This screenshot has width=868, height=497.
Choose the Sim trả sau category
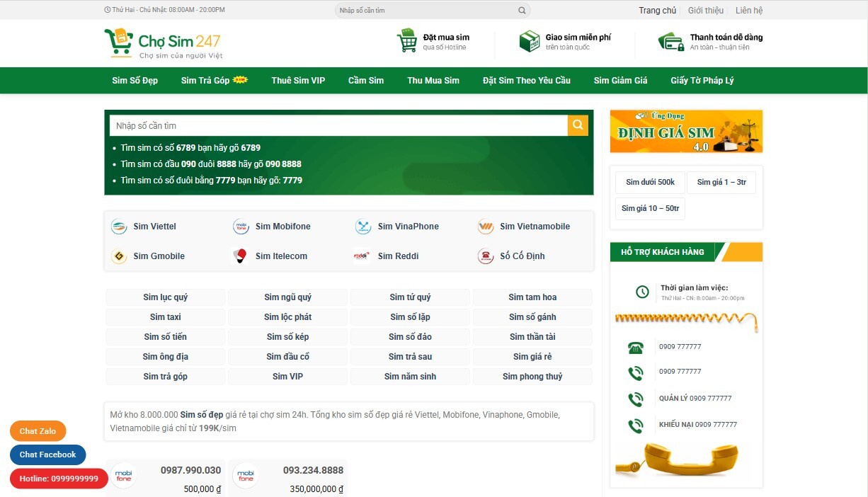pos(410,357)
